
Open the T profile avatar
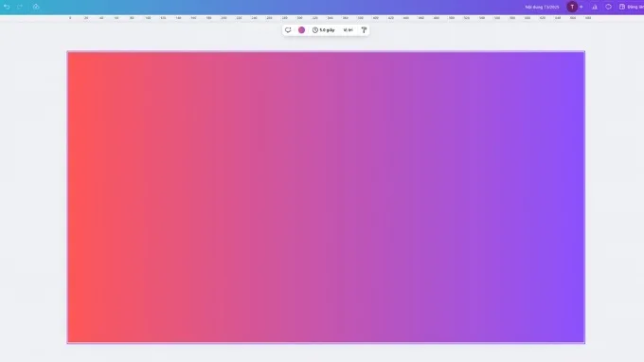pos(572,7)
